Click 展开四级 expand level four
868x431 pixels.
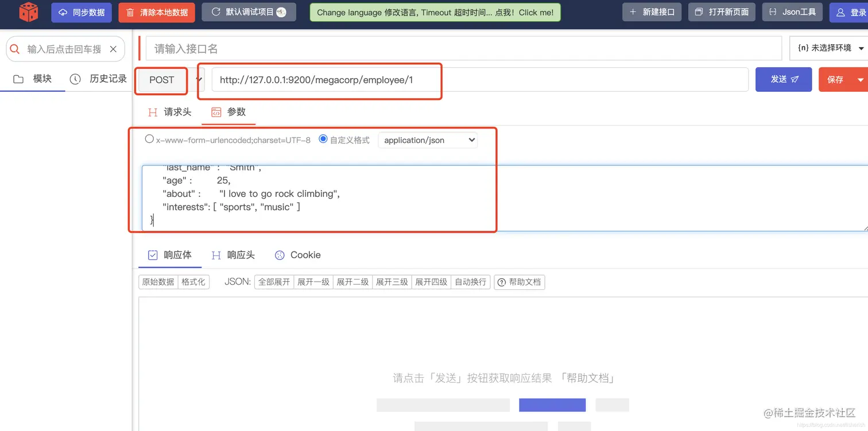pyautogui.click(x=431, y=282)
